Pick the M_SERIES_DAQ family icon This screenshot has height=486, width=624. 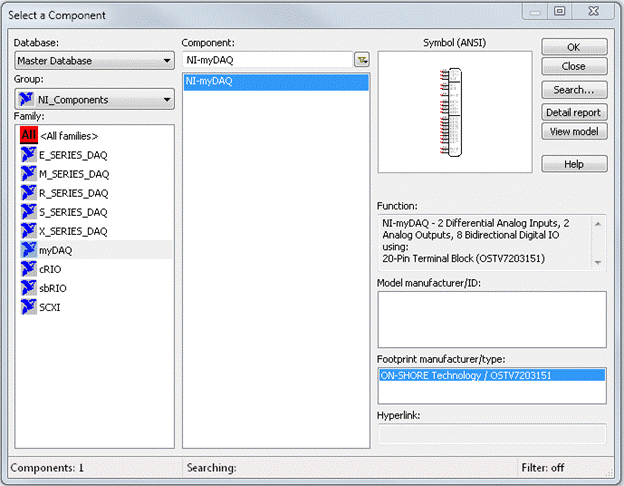28,174
